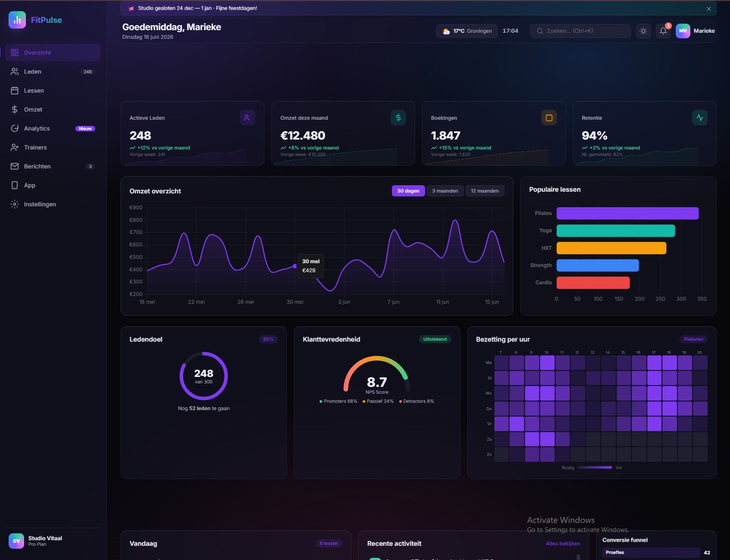Select the 12 maanden range tab

pyautogui.click(x=485, y=191)
